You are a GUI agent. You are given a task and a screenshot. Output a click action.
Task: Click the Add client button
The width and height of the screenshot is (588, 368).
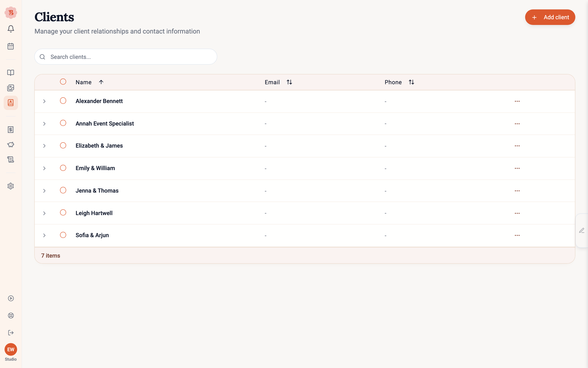[x=550, y=17]
